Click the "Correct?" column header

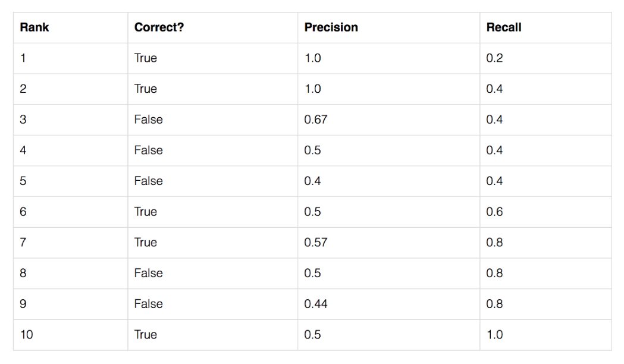(159, 27)
